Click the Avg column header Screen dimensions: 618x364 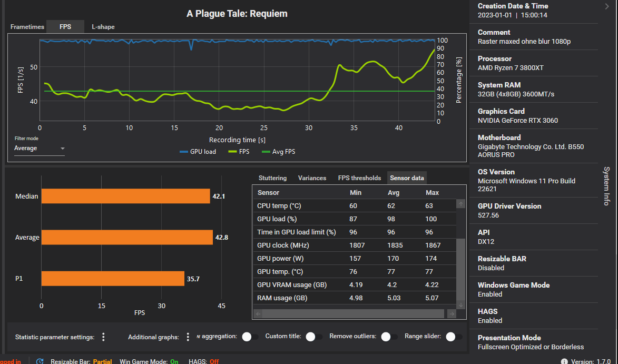click(394, 193)
